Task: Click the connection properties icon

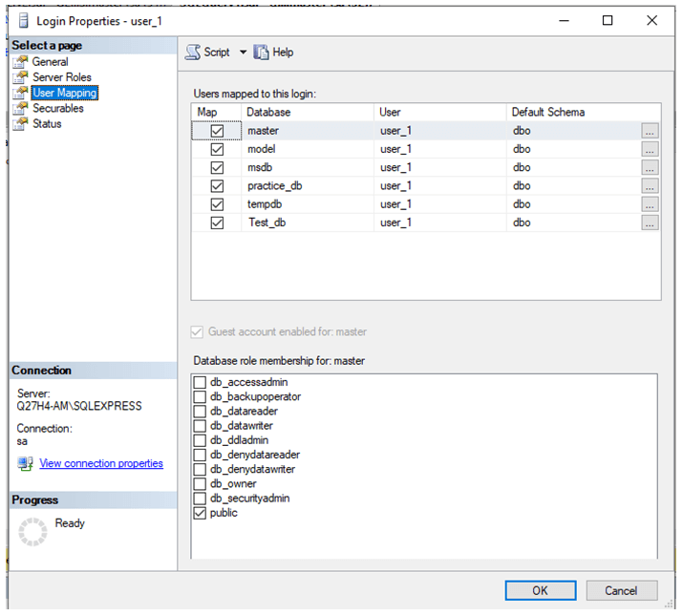Action: pos(25,463)
